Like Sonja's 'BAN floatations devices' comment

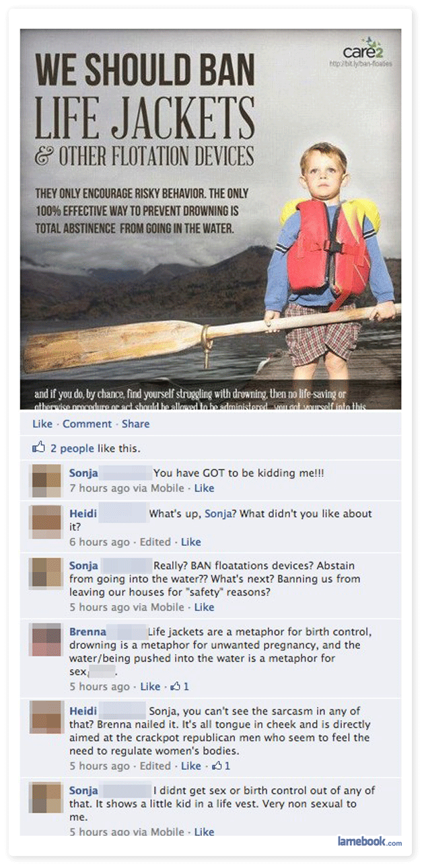[x=204, y=607]
